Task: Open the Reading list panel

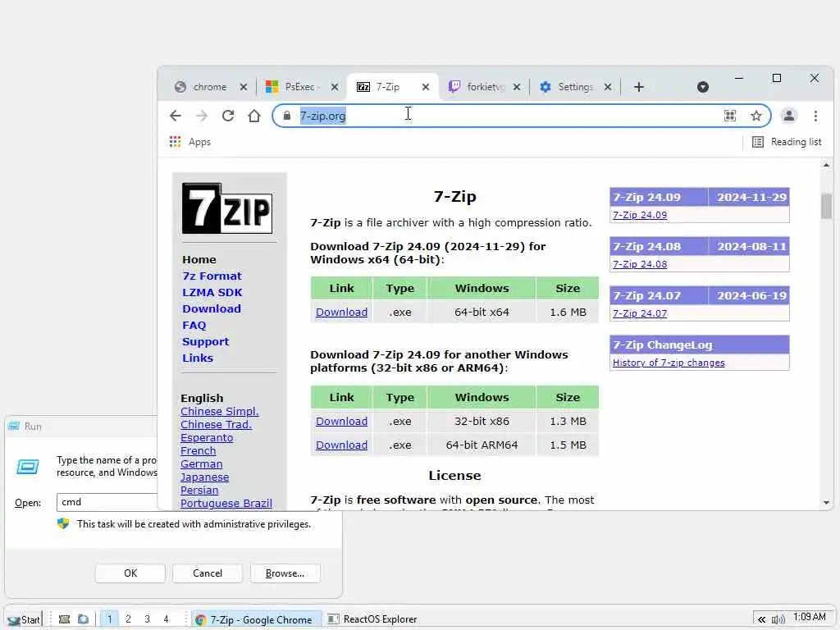Action: click(787, 142)
